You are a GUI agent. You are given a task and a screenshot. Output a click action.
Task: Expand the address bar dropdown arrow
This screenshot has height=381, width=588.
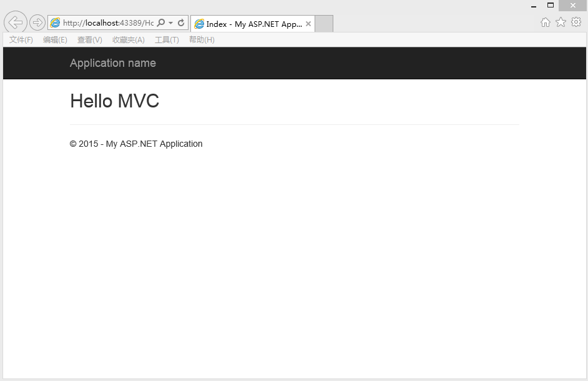170,23
